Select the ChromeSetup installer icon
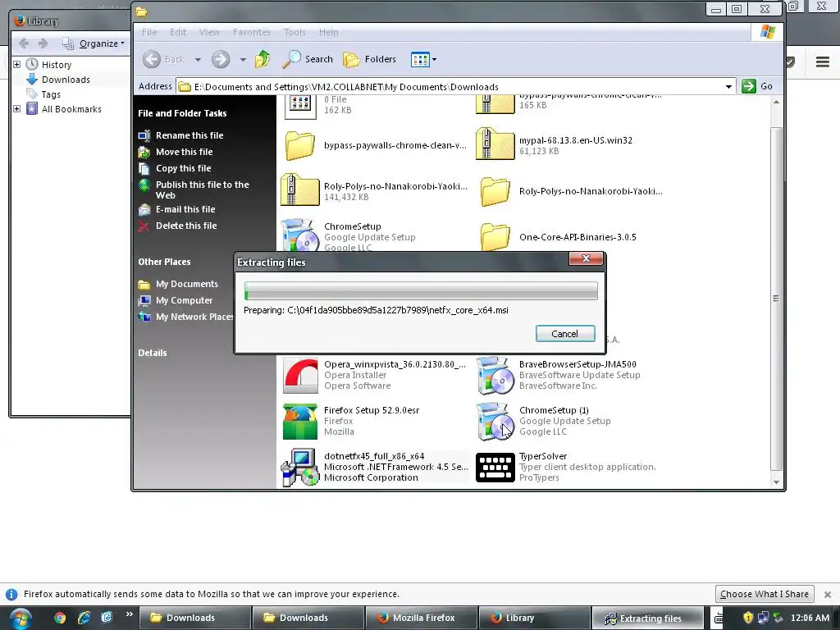Image resolution: width=840 pixels, height=630 pixels. pos(299,235)
